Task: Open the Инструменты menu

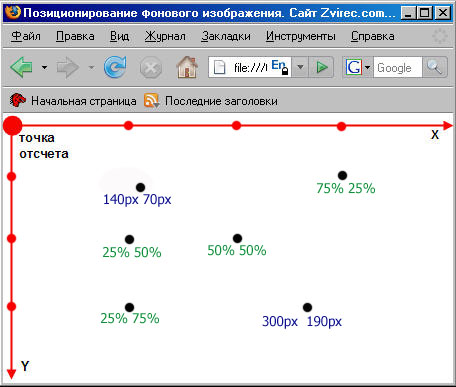Action: [301, 36]
